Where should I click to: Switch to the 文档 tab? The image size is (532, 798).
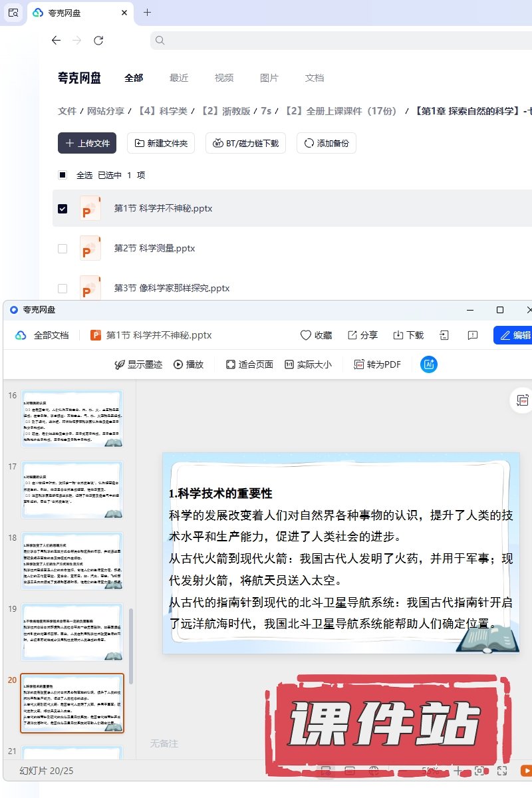pos(315,78)
